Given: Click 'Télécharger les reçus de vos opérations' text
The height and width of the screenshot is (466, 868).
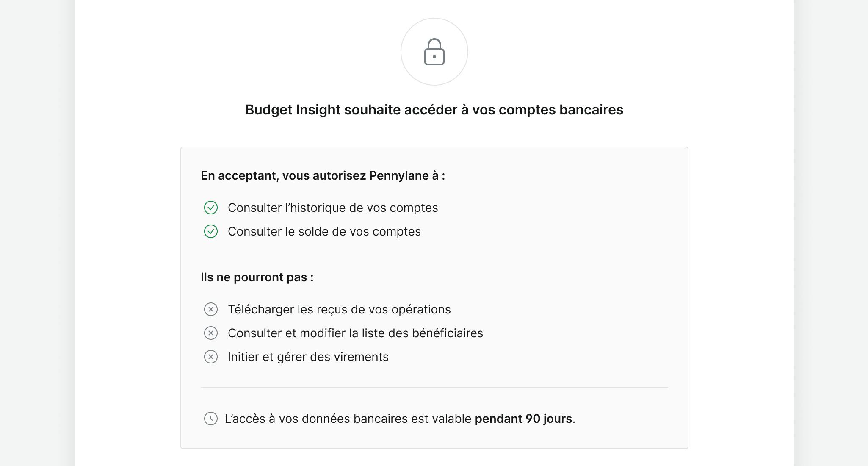Looking at the screenshot, I should point(339,309).
